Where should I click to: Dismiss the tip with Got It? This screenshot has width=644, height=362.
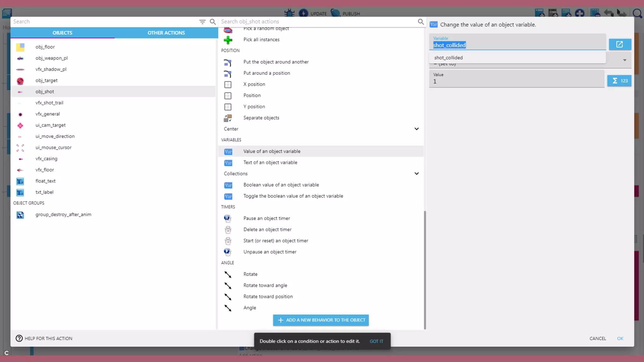click(376, 341)
